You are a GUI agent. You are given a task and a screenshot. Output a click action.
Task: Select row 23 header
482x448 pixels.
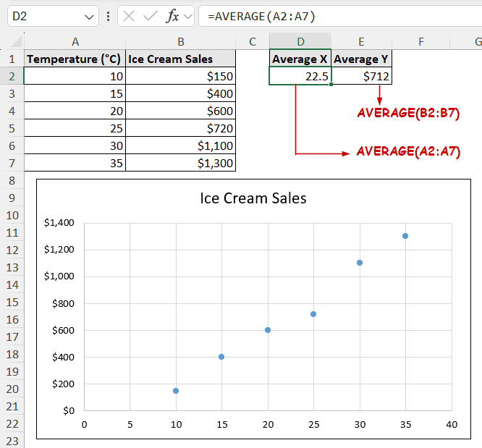tap(12, 441)
